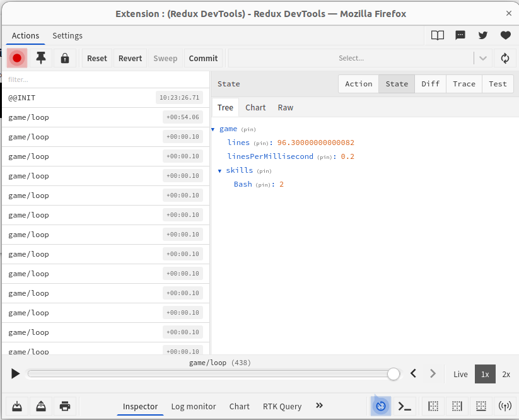Open the instance Select... dropdown arrow
519x420 pixels.
pyautogui.click(x=483, y=58)
